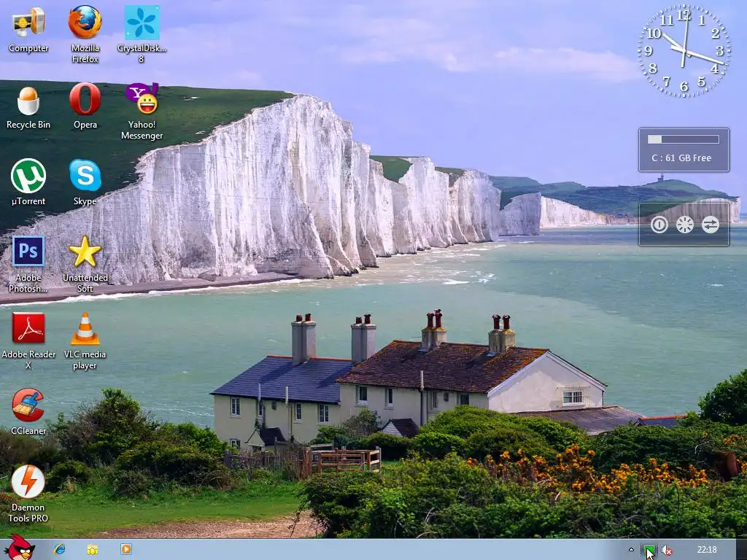Click the sun-shaped gadget button
This screenshot has height=560, width=747.
tap(684, 225)
